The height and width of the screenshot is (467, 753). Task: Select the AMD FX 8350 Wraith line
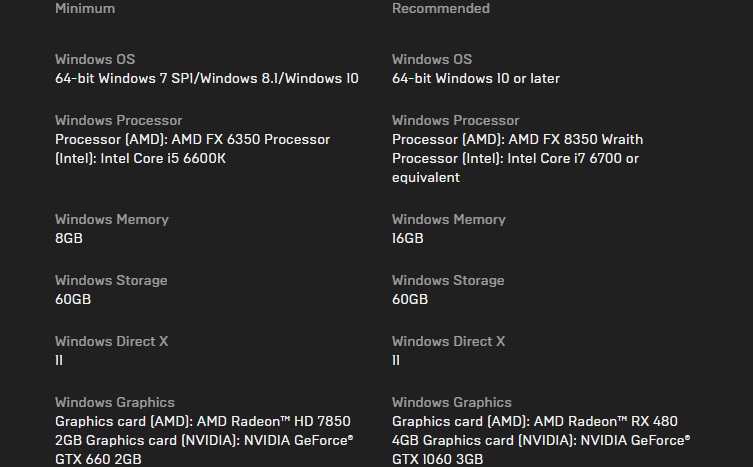click(517, 139)
